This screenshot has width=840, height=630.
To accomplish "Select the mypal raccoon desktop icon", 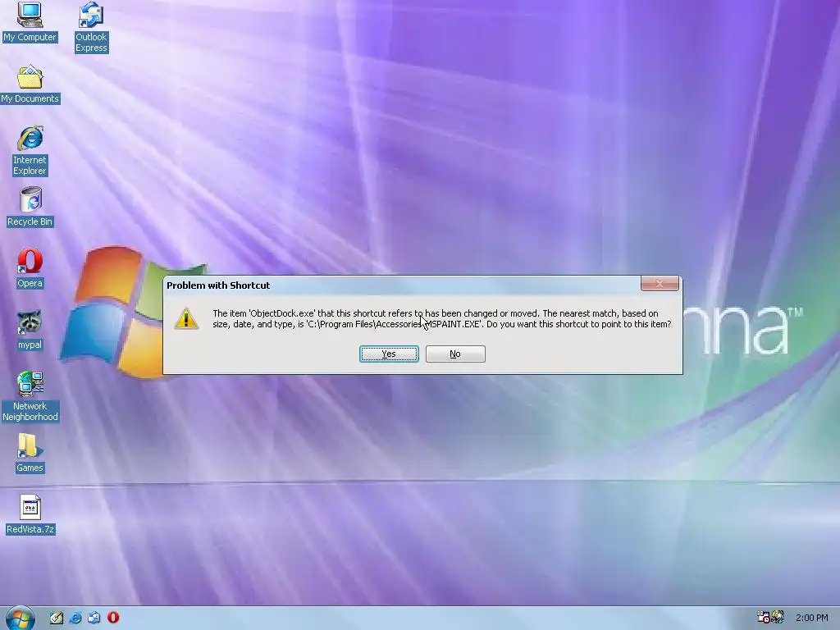I will (30, 331).
